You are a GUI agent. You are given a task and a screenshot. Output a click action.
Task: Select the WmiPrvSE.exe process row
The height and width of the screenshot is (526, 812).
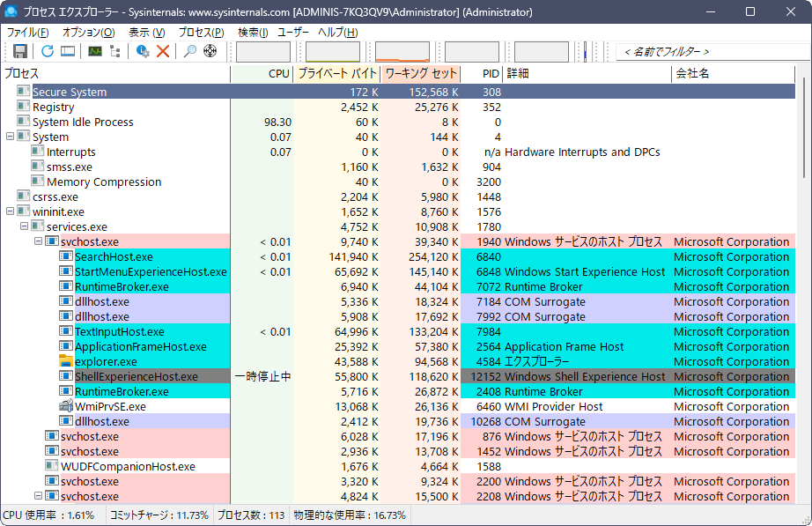click(399, 406)
